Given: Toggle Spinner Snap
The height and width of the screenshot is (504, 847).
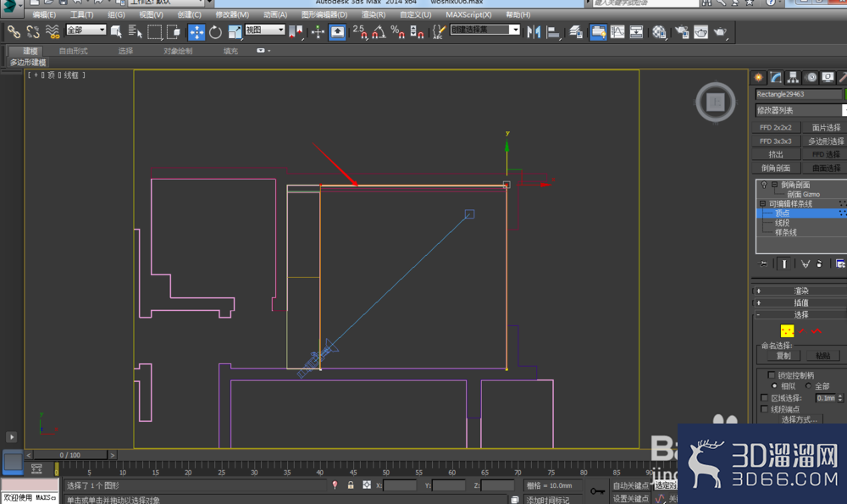Looking at the screenshot, I should pyautogui.click(x=417, y=32).
